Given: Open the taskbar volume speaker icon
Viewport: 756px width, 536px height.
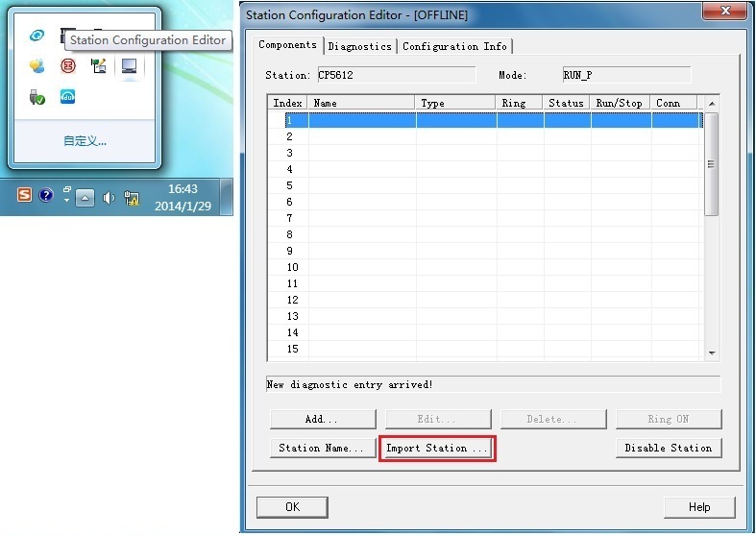Looking at the screenshot, I should [109, 198].
